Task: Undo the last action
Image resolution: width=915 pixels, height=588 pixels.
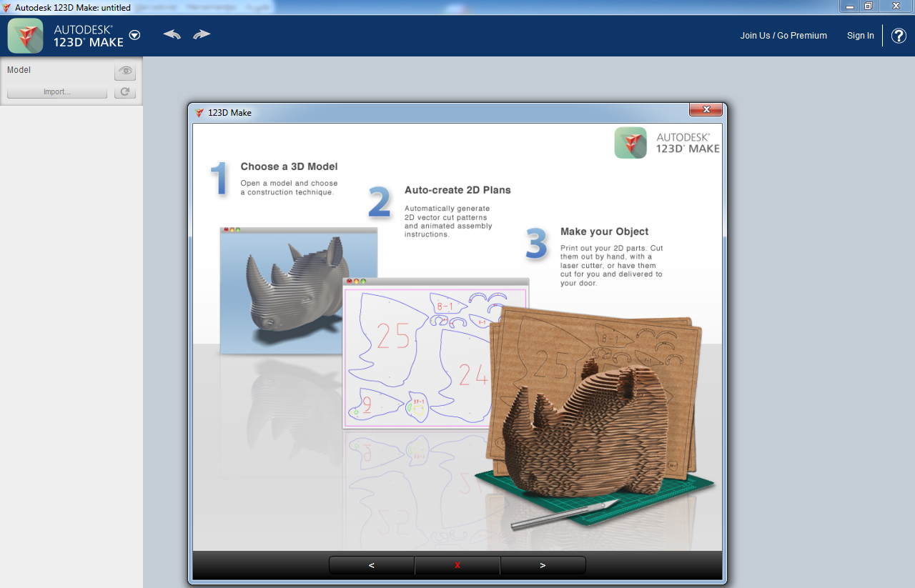Action: 172,34
